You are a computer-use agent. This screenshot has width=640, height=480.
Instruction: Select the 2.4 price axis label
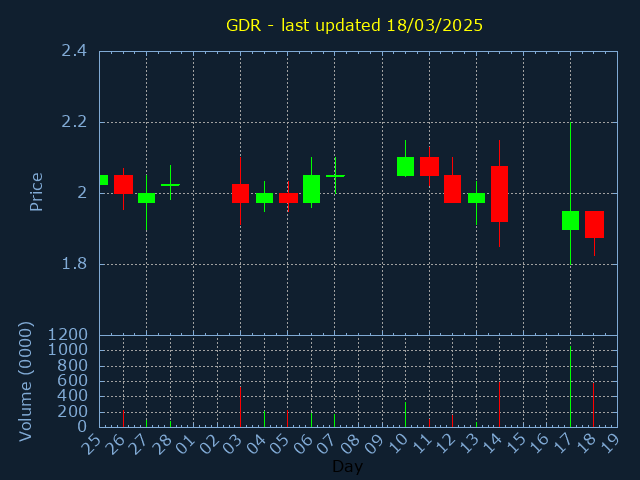tap(74, 51)
